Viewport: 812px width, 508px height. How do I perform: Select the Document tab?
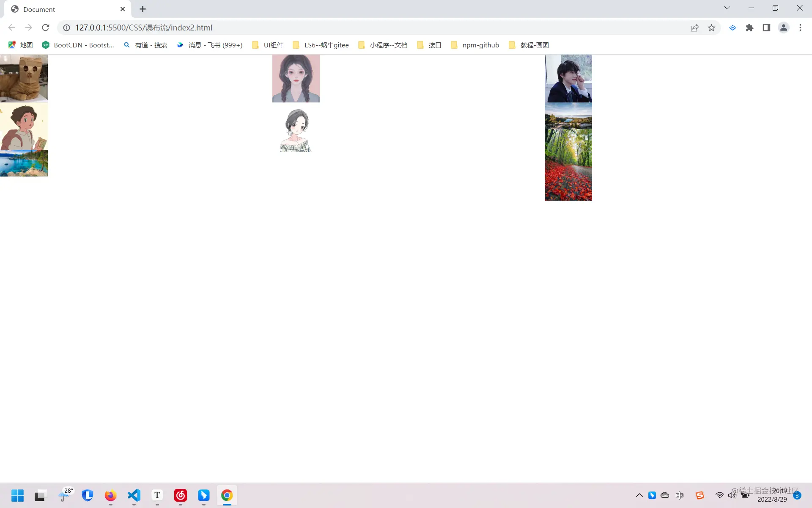[39, 9]
